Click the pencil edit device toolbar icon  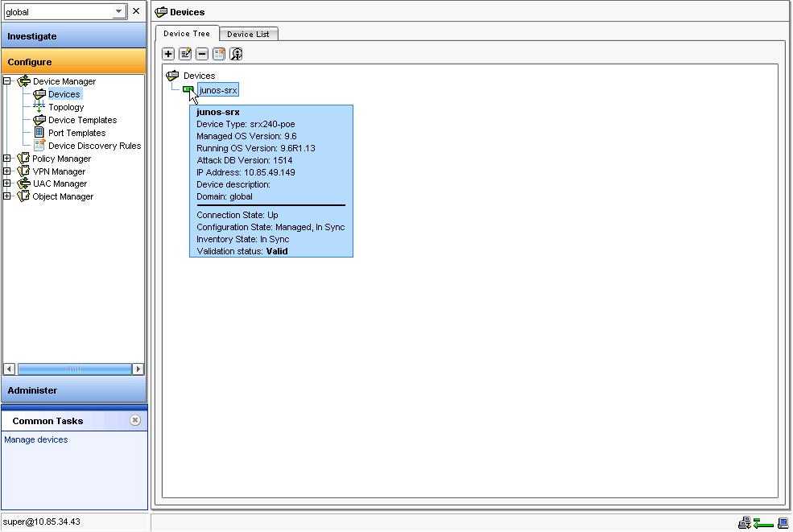[x=185, y=54]
